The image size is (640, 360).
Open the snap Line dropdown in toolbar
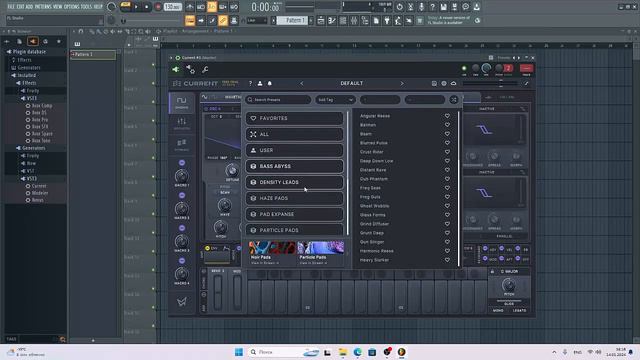(257, 20)
